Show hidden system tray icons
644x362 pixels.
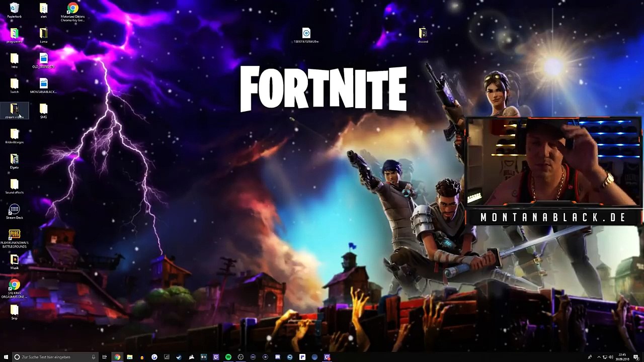pyautogui.click(x=599, y=357)
